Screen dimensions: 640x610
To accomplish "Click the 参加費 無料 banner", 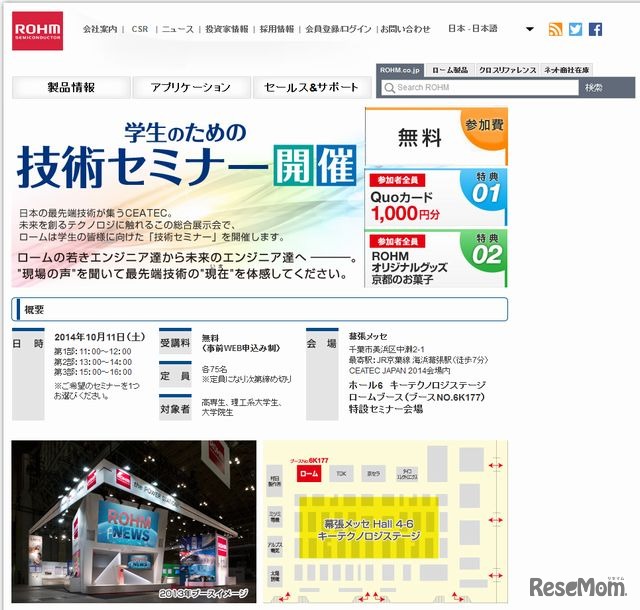I will pos(436,137).
